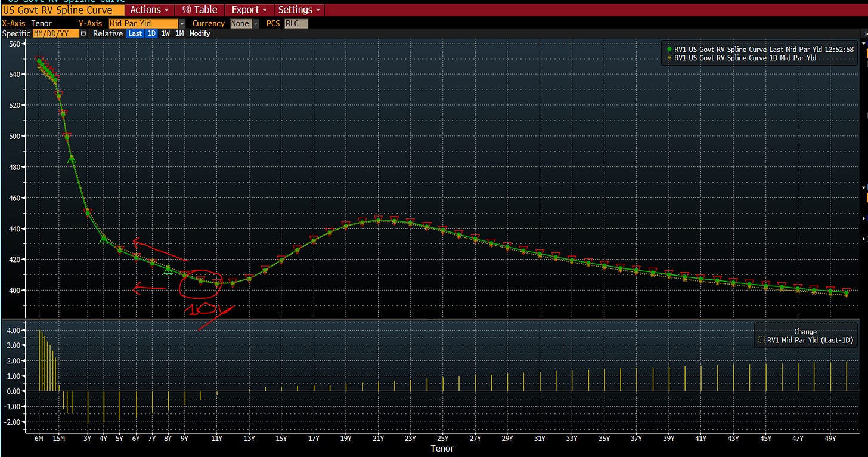This screenshot has height=457, width=868.
Task: Click the 4.00 change axis label
Action: tap(13, 330)
